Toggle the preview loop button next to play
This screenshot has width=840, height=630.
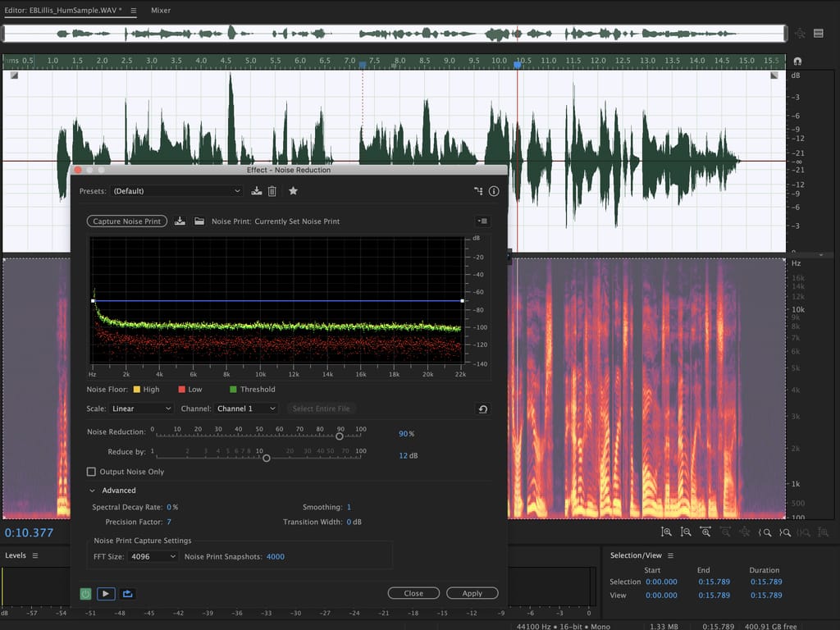click(x=128, y=593)
